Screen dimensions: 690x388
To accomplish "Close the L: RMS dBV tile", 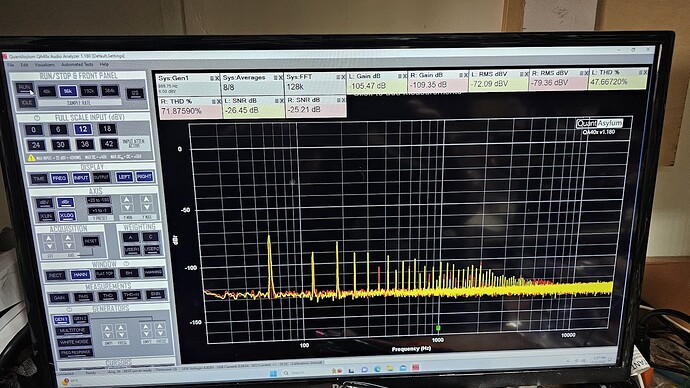I will point(525,74).
